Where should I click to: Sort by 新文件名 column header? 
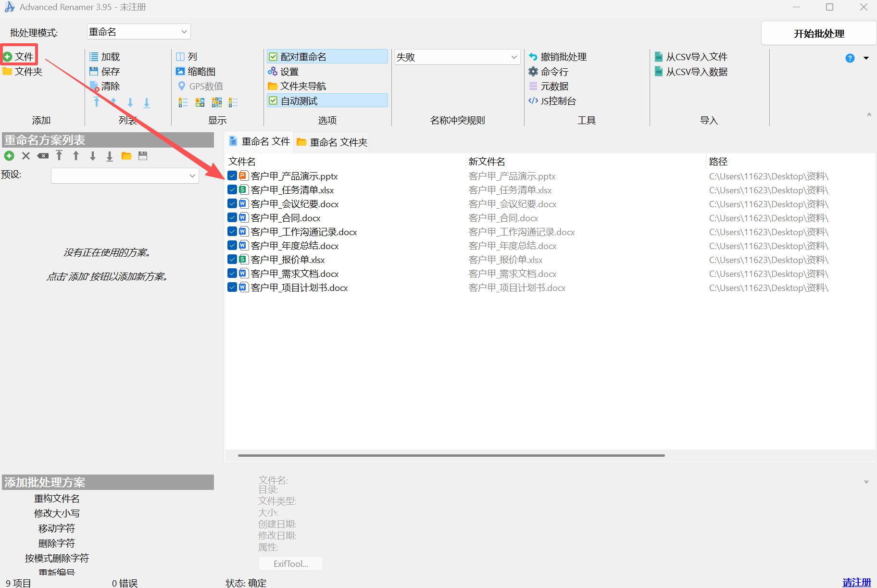(586, 162)
